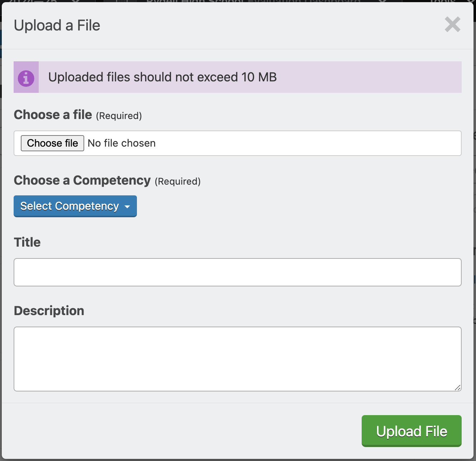Click the bar chart icon in the top bar
The image size is (476, 461).
click(x=122, y=2)
